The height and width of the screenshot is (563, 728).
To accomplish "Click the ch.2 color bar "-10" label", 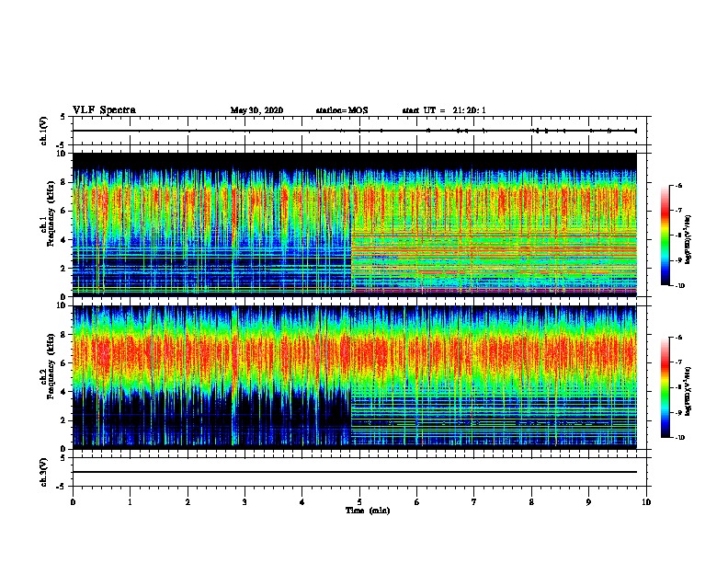I will 680,438.
